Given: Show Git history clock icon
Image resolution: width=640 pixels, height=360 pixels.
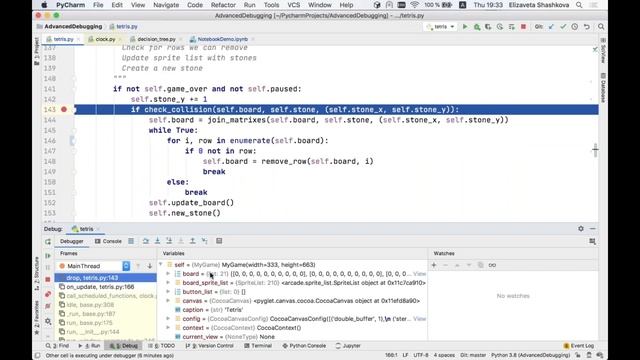Looking at the screenshot, I should click(x=575, y=27).
